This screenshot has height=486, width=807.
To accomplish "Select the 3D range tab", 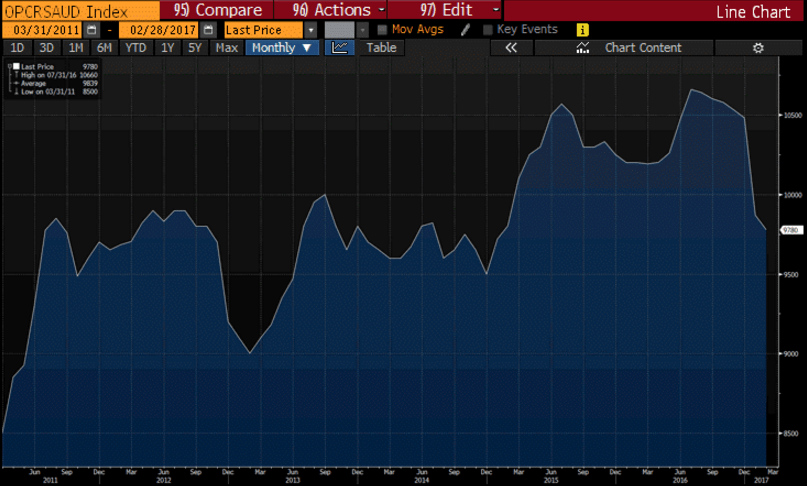I will (46, 48).
